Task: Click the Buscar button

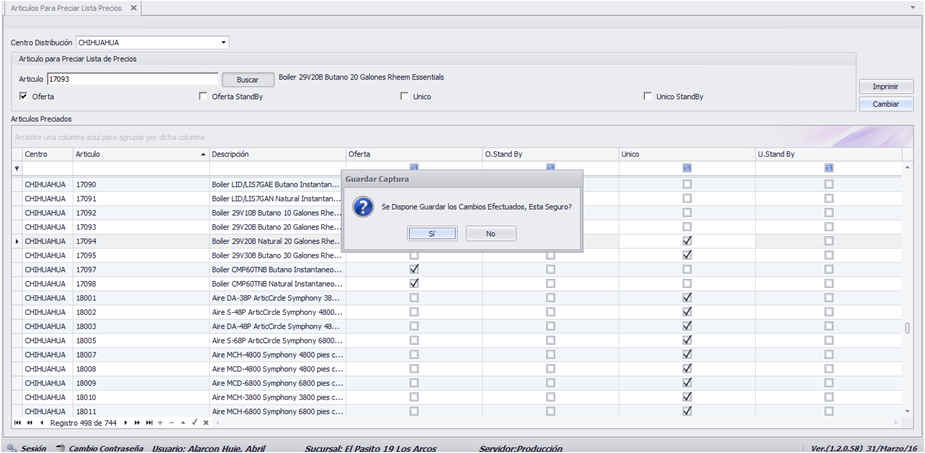Action: [x=248, y=80]
